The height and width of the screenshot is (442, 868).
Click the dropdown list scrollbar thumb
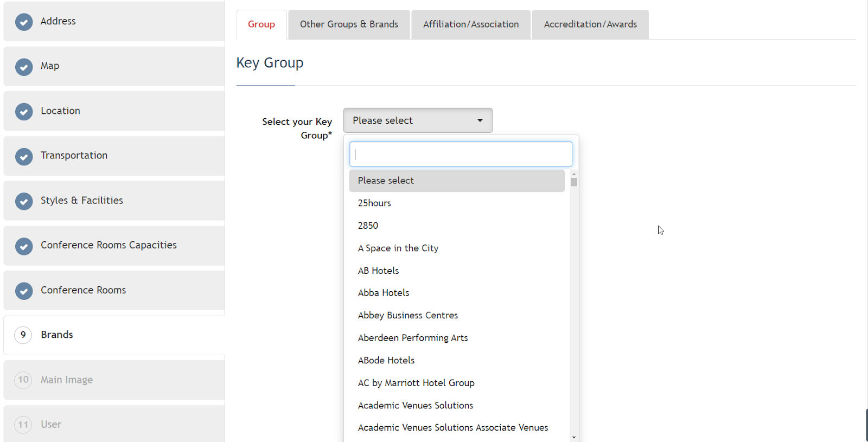(574, 182)
